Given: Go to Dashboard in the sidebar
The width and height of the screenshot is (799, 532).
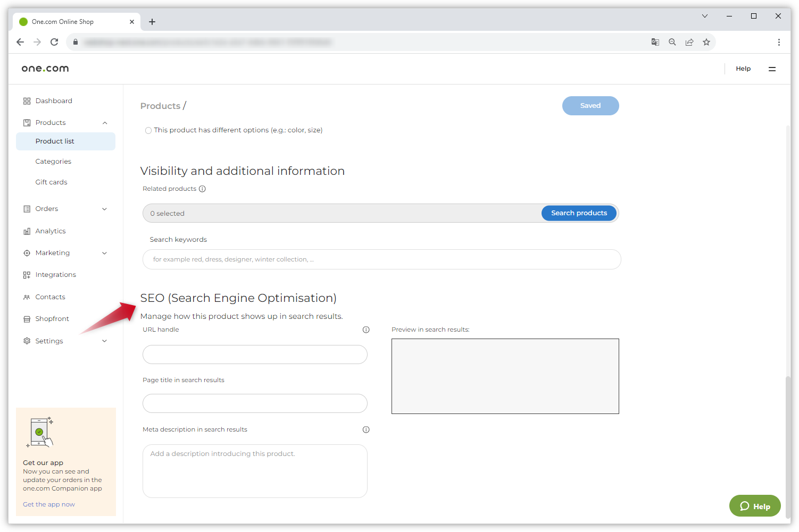Looking at the screenshot, I should point(54,101).
